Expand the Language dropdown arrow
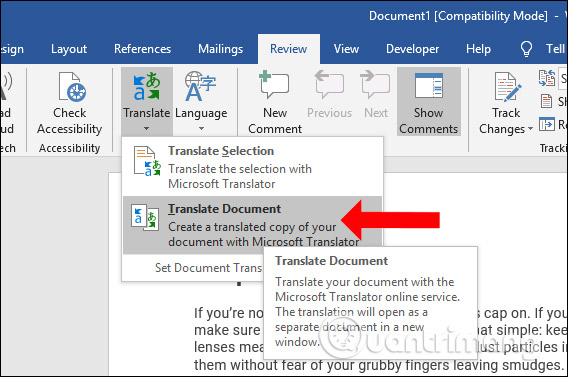The height and width of the screenshot is (377, 568). [201, 129]
